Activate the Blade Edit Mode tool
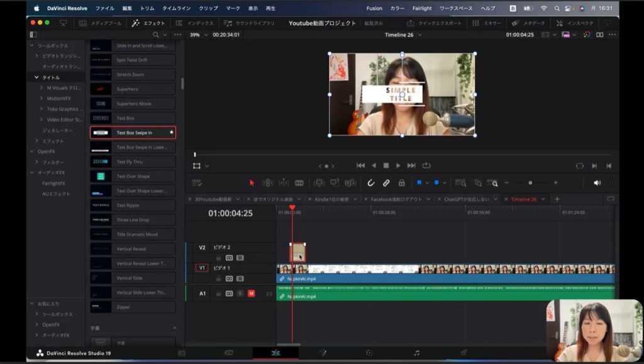This screenshot has width=644, height=364. (x=299, y=183)
